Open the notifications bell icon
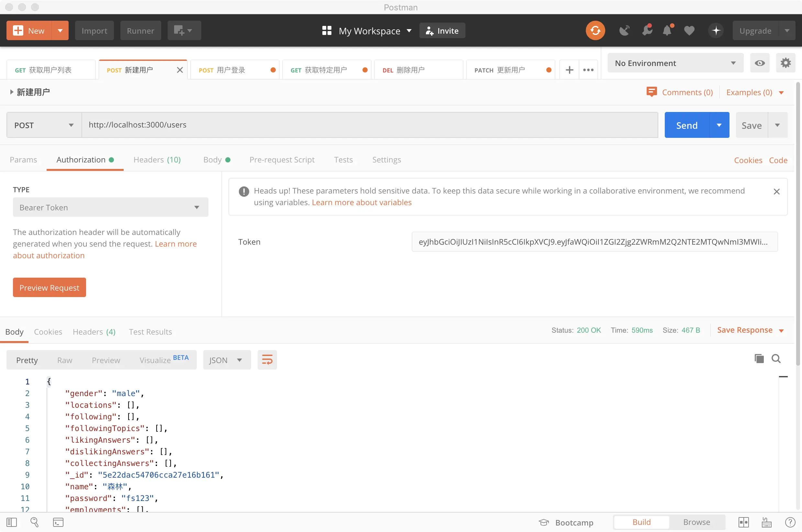The height and width of the screenshot is (532, 802). (667, 30)
